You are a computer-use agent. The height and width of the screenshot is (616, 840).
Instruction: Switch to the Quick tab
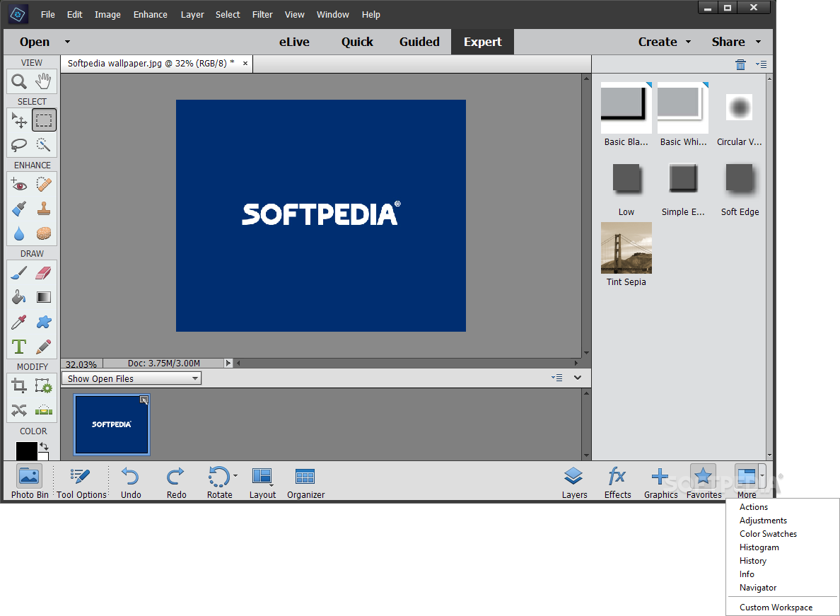[x=357, y=42]
